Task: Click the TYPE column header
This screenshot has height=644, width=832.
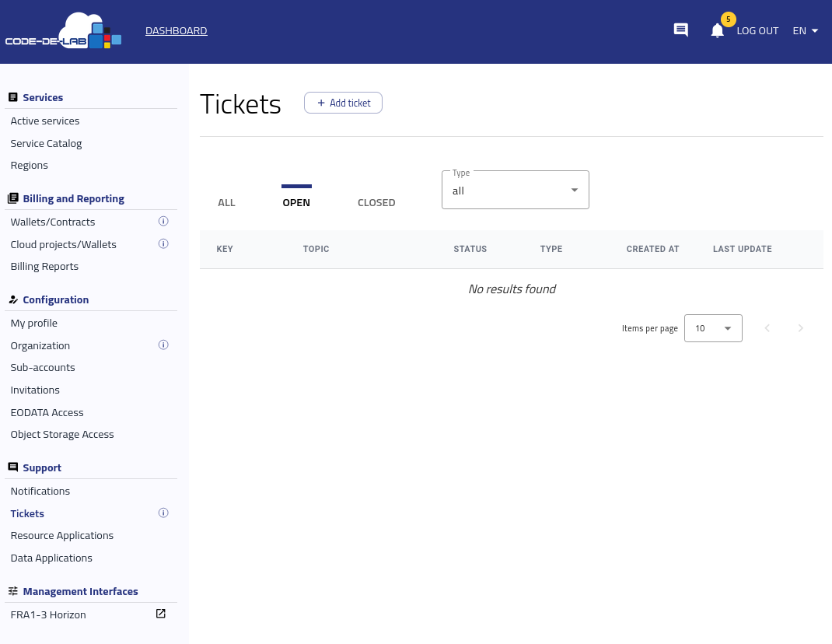Action: click(x=551, y=249)
